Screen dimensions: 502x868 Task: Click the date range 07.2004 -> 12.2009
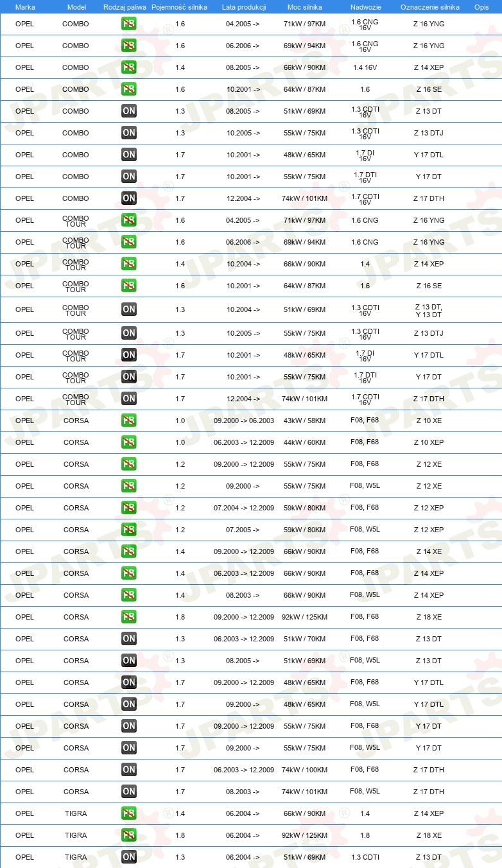(x=244, y=508)
